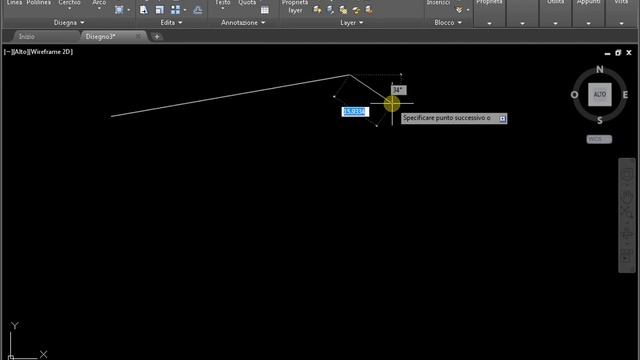Switch to the Disegno3* tab

coord(100,37)
